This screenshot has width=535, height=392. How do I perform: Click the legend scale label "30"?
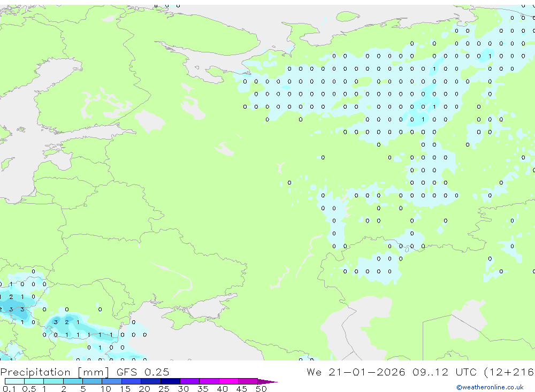[x=183, y=389]
